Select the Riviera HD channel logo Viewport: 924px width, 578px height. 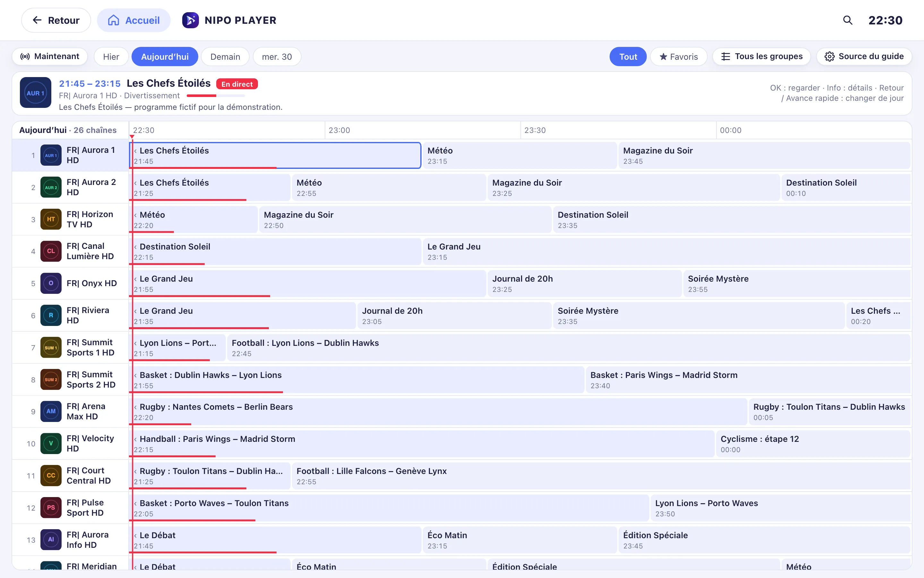click(51, 315)
